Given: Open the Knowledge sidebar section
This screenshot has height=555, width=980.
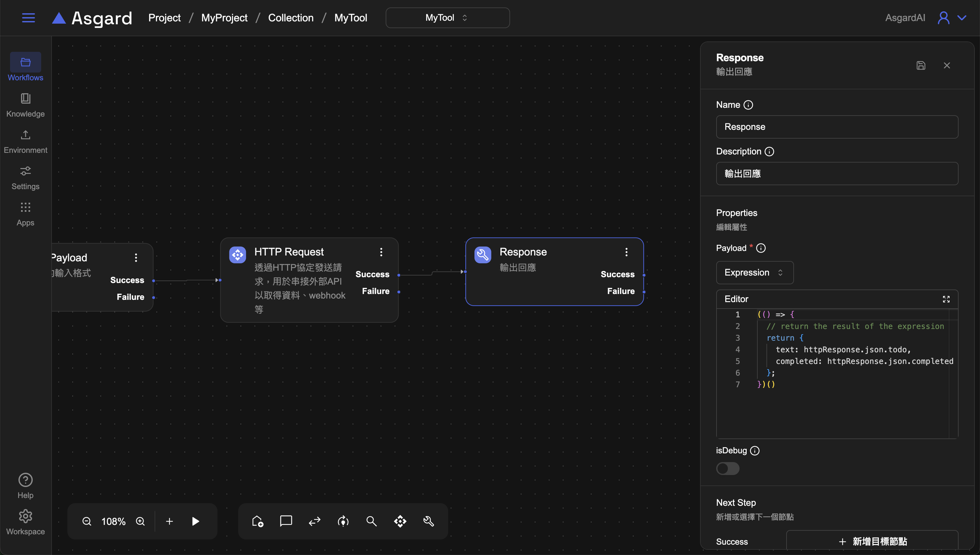Looking at the screenshot, I should pos(25,105).
